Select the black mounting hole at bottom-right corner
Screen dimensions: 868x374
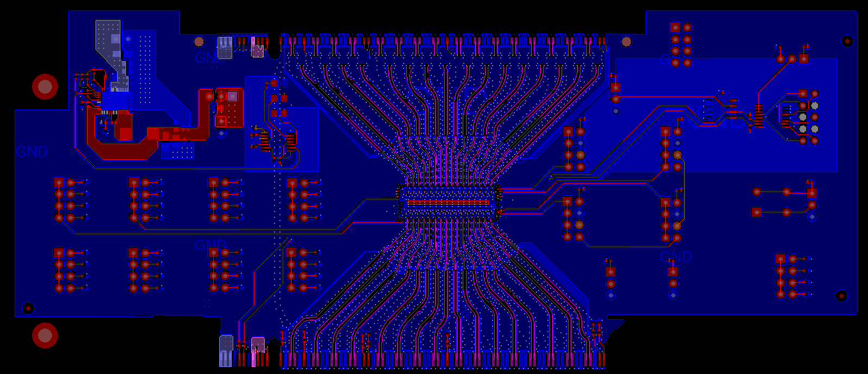[x=841, y=296]
